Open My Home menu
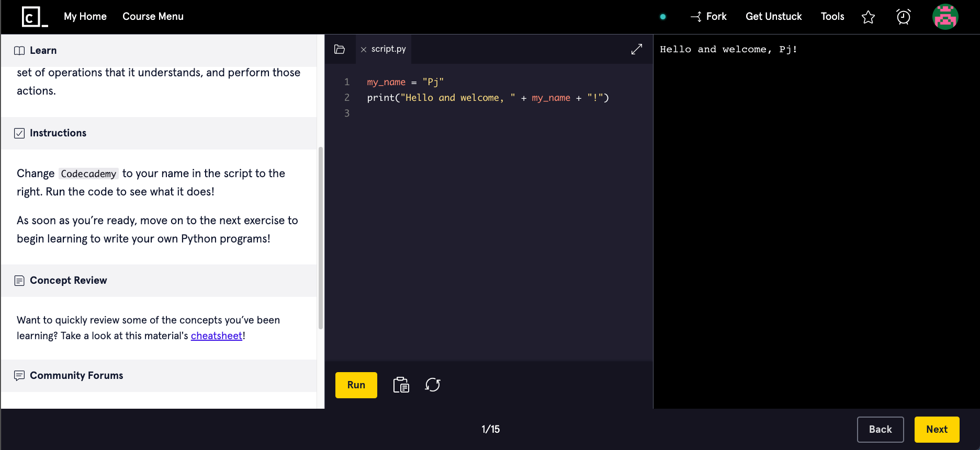This screenshot has height=450, width=980. point(85,16)
